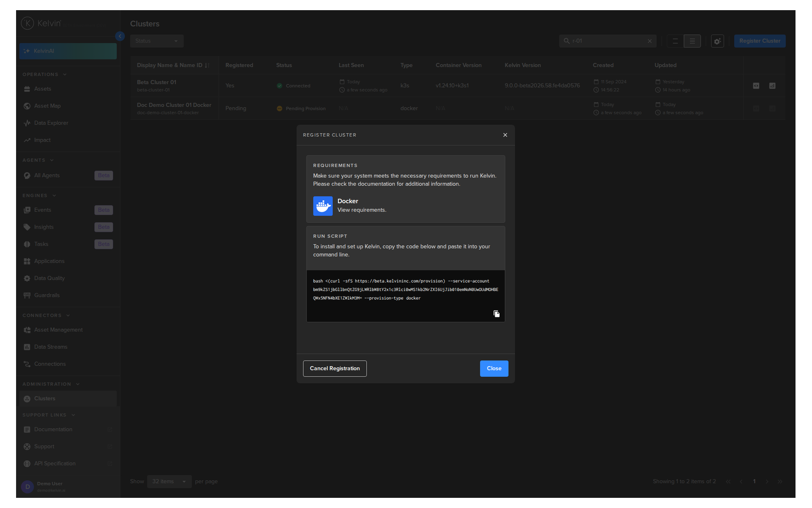Click Container Version column header
The width and height of the screenshot is (812, 508).
[458, 65]
